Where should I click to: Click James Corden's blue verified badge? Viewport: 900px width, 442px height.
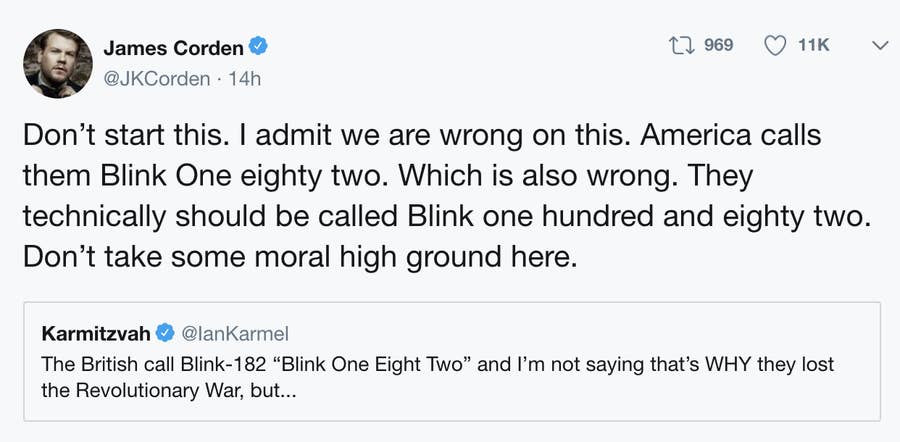(x=258, y=46)
